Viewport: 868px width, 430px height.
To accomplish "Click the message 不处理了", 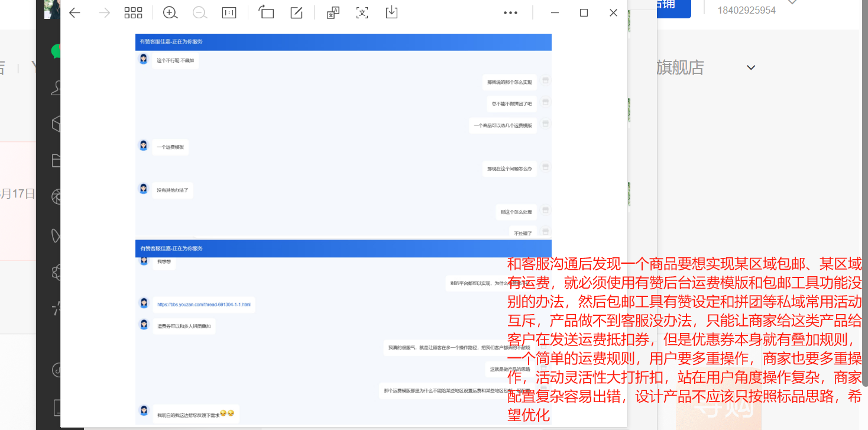I will click(x=523, y=233).
